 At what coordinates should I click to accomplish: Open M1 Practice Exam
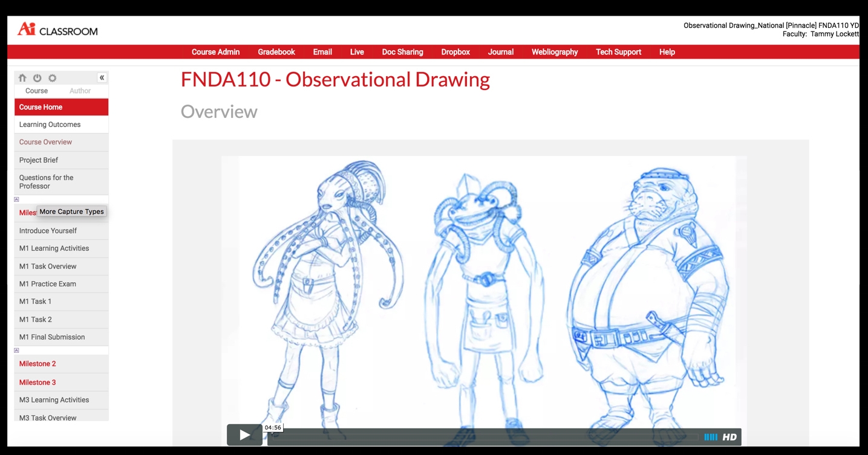coord(61,284)
